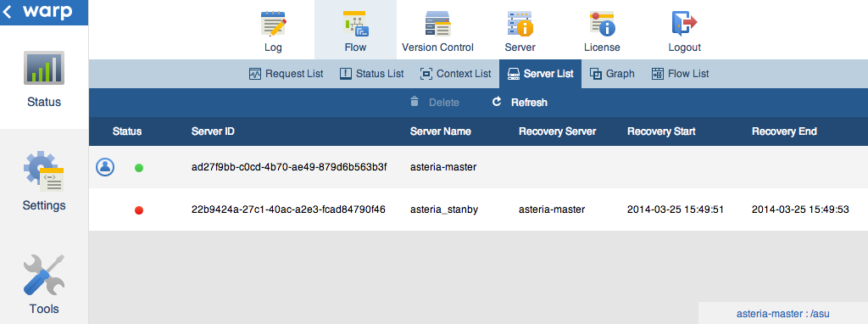
Task: Open the Server info page
Action: 520,31
